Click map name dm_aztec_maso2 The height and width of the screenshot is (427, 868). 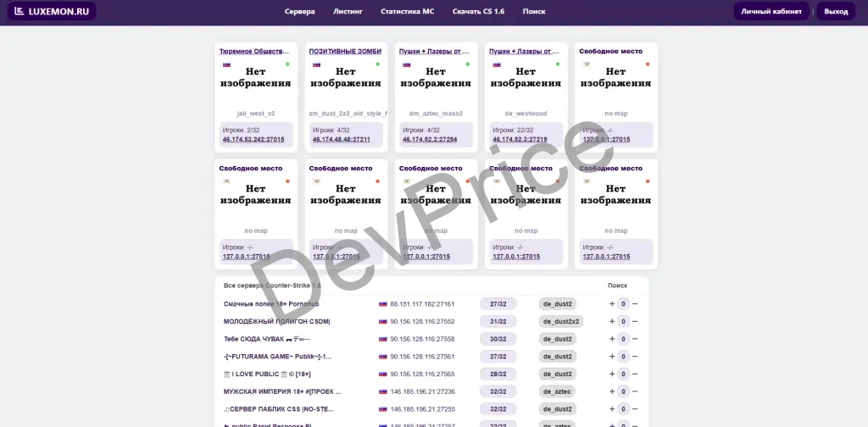436,114
